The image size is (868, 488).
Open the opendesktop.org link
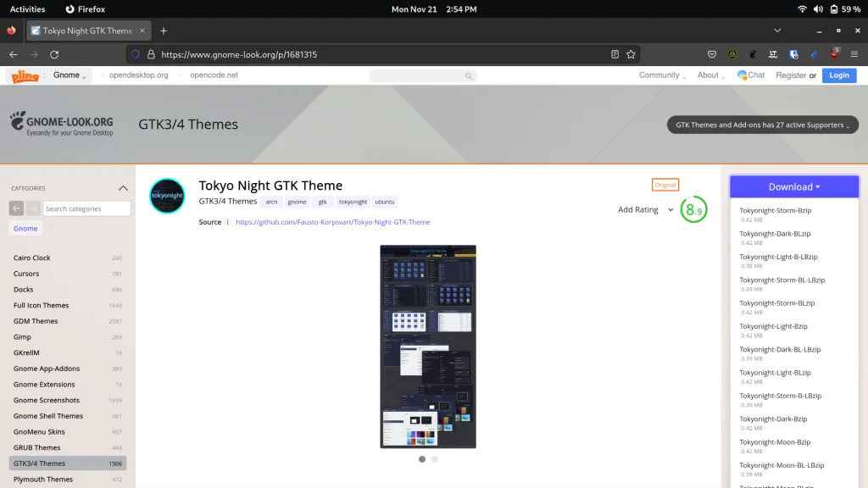click(x=138, y=75)
